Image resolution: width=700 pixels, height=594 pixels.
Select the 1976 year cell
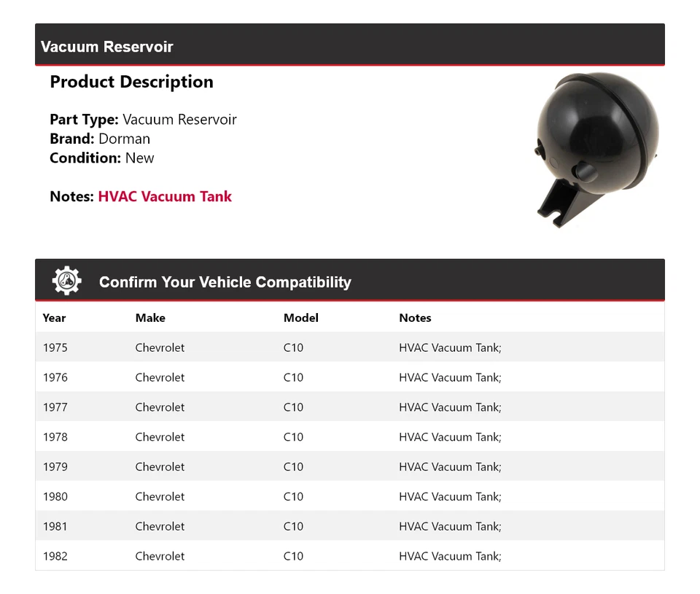pyautogui.click(x=55, y=377)
